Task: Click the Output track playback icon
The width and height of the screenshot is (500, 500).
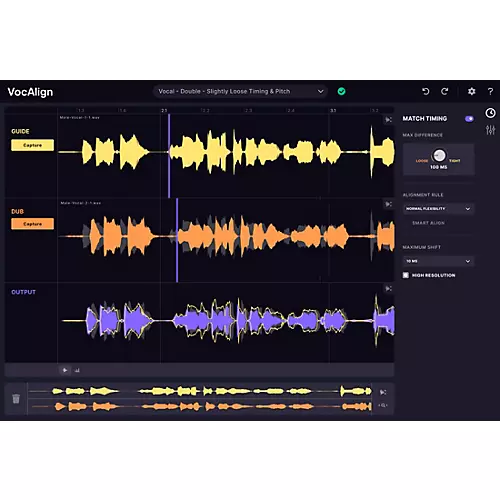Action: pos(388,288)
